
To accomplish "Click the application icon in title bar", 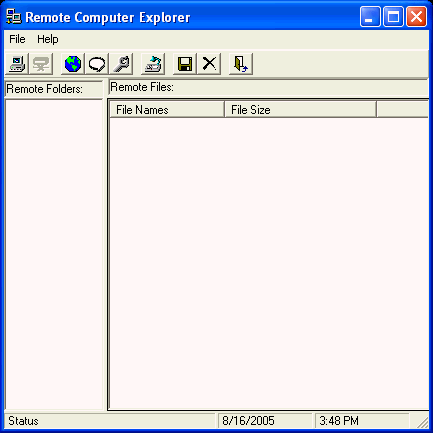I will point(13,17).
